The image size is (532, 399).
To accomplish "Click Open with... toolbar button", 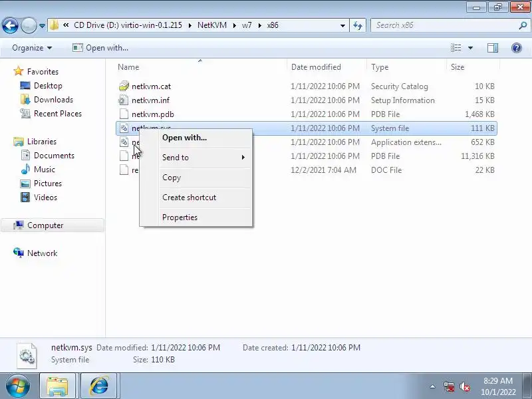I will click(x=100, y=48).
